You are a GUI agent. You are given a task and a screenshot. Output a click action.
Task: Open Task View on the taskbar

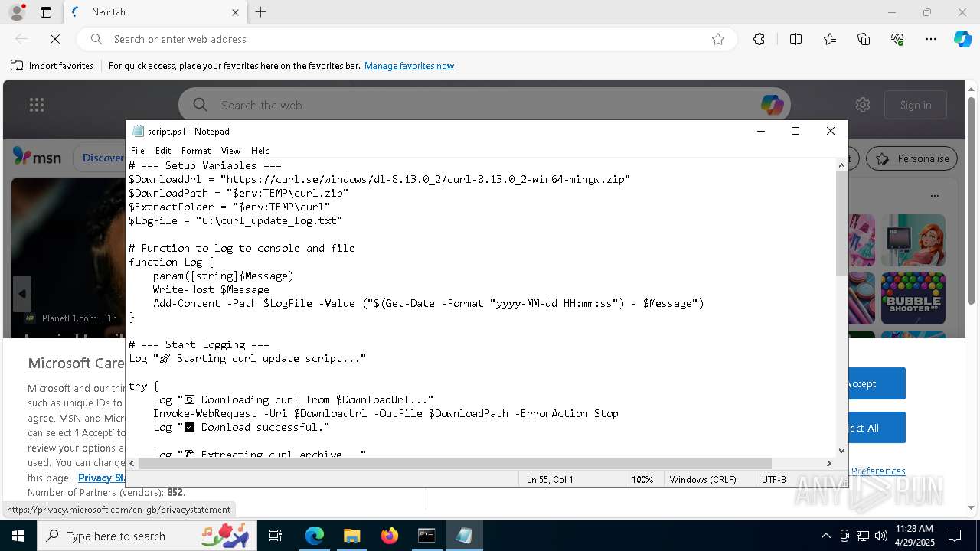pyautogui.click(x=276, y=536)
